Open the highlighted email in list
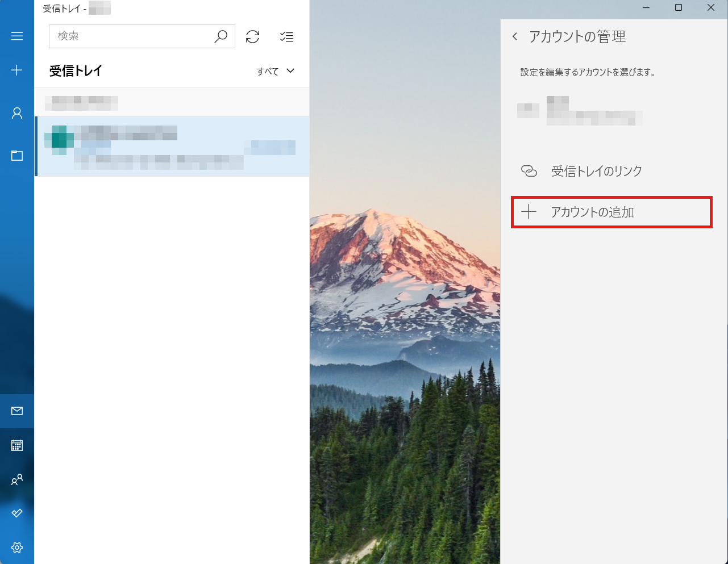The width and height of the screenshot is (728, 564). (172, 147)
